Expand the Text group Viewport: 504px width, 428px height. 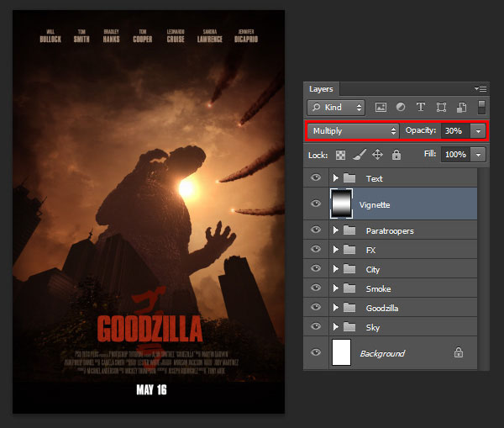coord(335,178)
